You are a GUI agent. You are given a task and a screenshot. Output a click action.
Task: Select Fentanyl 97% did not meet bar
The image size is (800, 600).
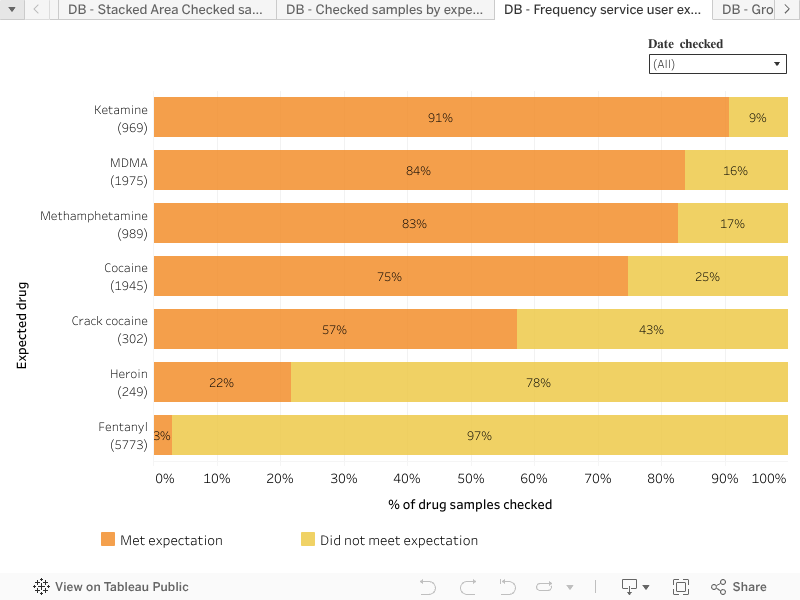tap(480, 436)
